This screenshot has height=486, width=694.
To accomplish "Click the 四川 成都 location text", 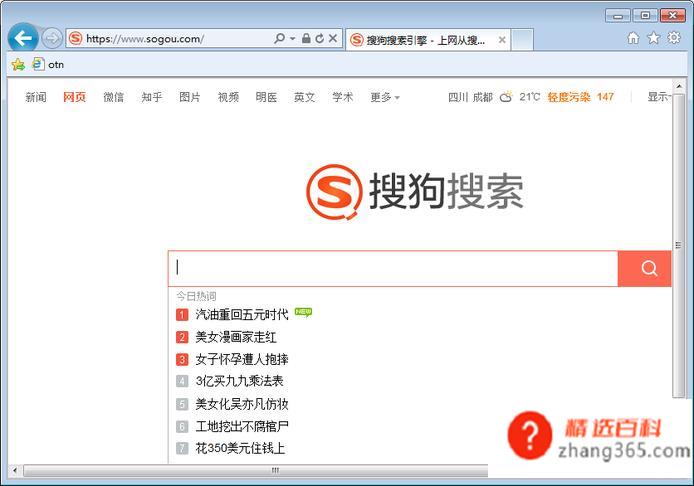I will pyautogui.click(x=470, y=97).
